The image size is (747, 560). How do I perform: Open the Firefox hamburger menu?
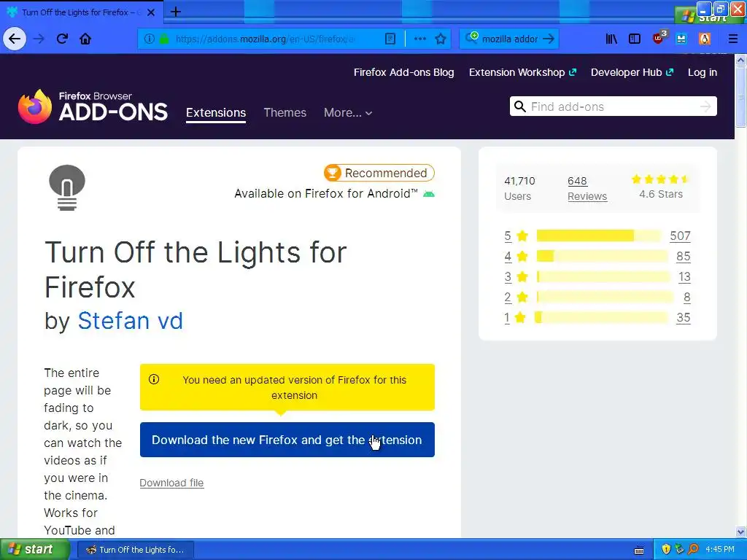[732, 39]
